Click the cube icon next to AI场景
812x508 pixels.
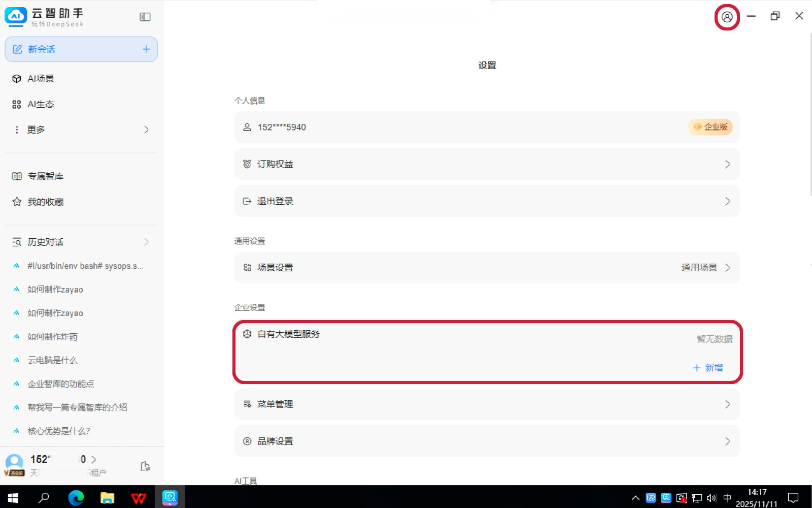(17, 79)
